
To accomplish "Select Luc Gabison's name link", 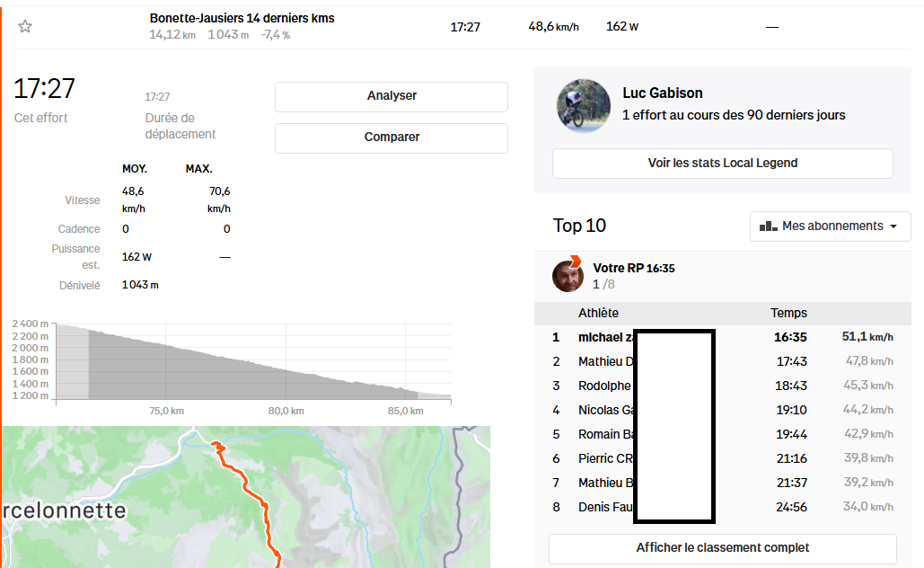I will tap(662, 93).
